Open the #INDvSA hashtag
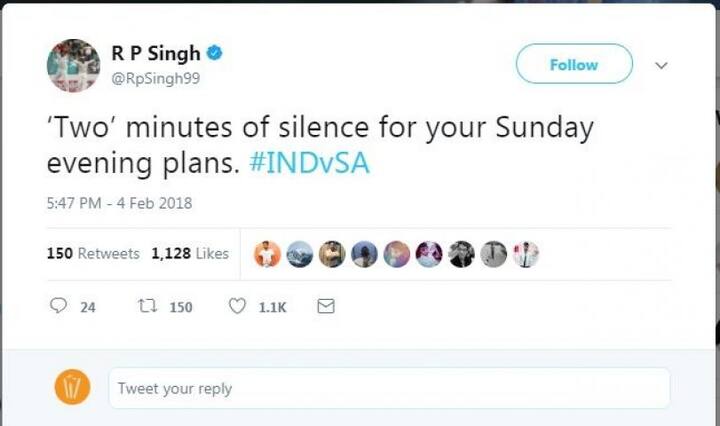720x426 pixels. [309, 163]
